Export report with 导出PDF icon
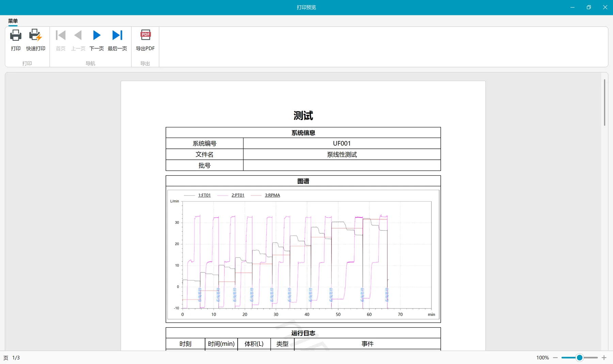 click(145, 35)
